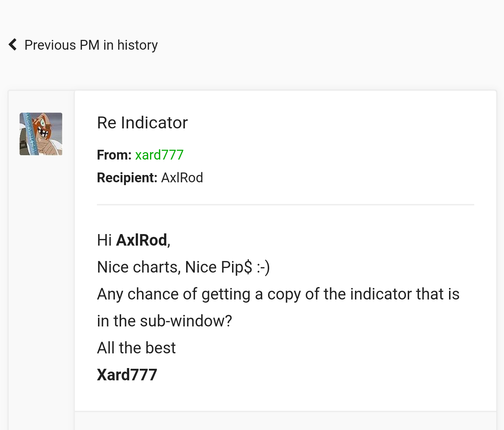Image resolution: width=504 pixels, height=430 pixels.
Task: Click the Nice charts text line
Action: 139,267
